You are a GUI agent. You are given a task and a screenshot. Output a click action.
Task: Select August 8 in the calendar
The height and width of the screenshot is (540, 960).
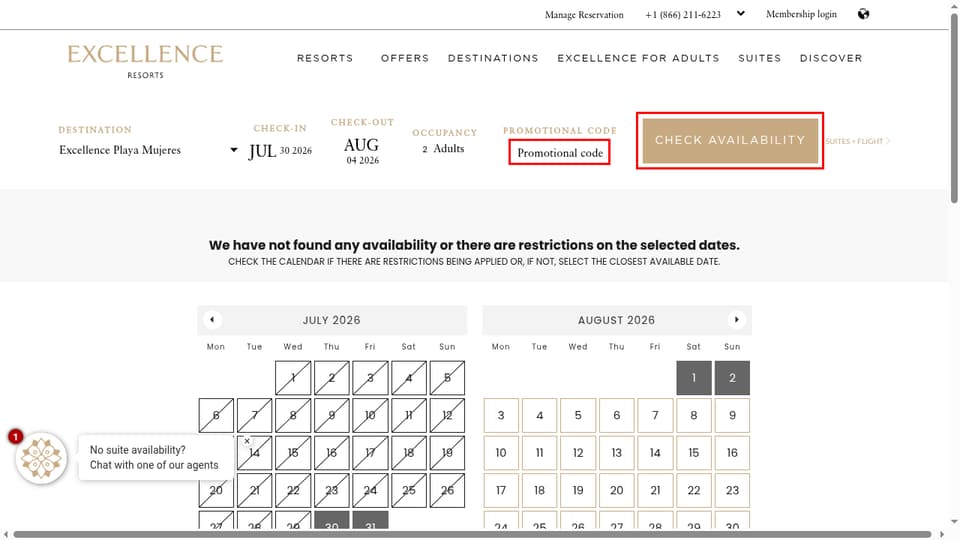point(694,415)
